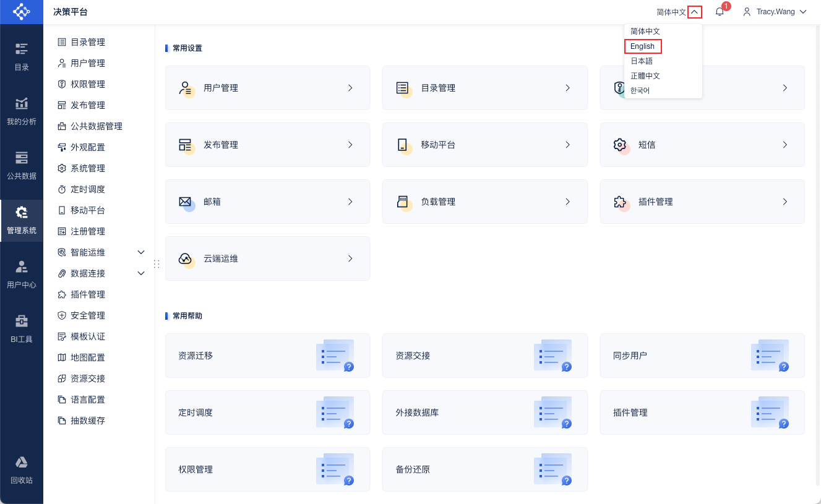Open the 插件管理 card under 常用设置
Image resolution: width=821 pixels, height=504 pixels.
click(702, 202)
